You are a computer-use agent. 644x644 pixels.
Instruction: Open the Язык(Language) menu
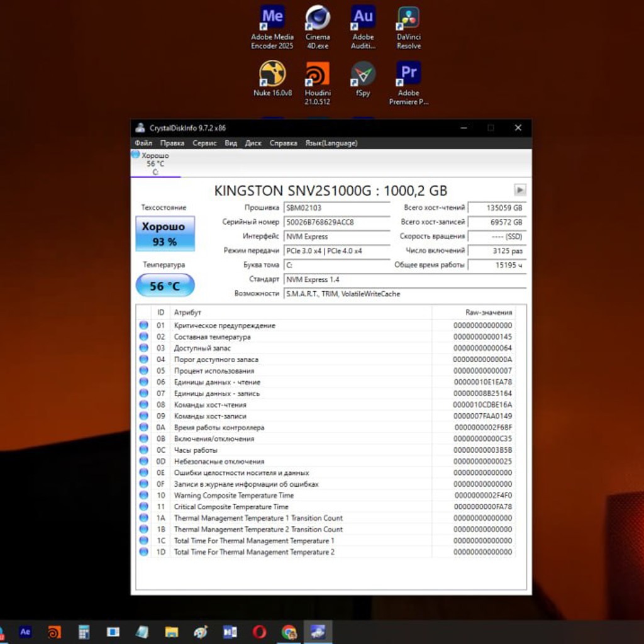coord(331,143)
